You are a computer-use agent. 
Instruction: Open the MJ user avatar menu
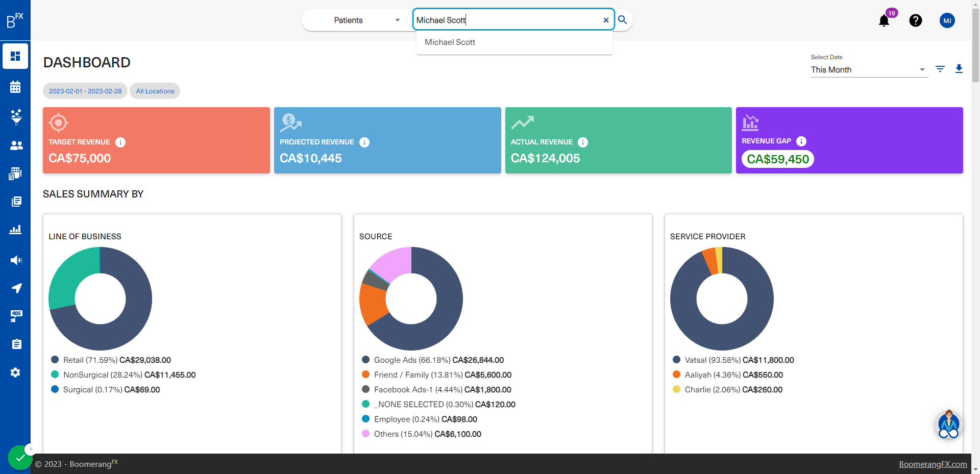pyautogui.click(x=947, y=20)
